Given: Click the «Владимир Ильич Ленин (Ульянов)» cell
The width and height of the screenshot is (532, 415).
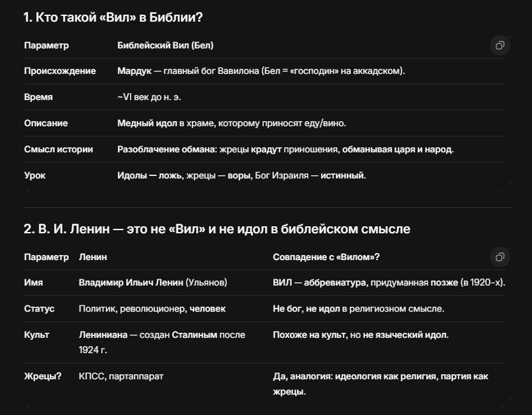Looking at the screenshot, I should (x=153, y=282).
